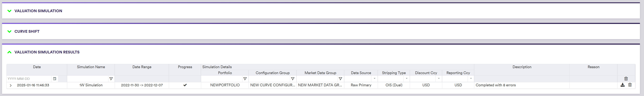
Task: Click the Market Data Group filter icon
Action: (x=340, y=79)
